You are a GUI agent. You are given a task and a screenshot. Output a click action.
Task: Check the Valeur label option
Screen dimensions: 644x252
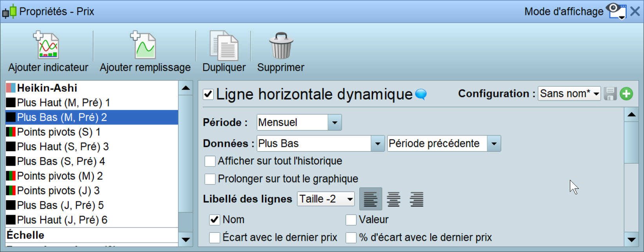pos(351,220)
